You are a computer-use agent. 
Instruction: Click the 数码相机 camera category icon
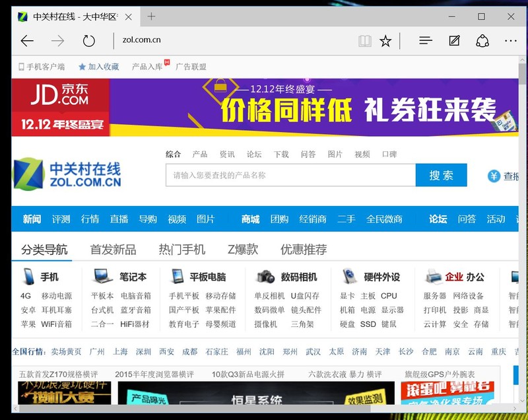pos(266,277)
